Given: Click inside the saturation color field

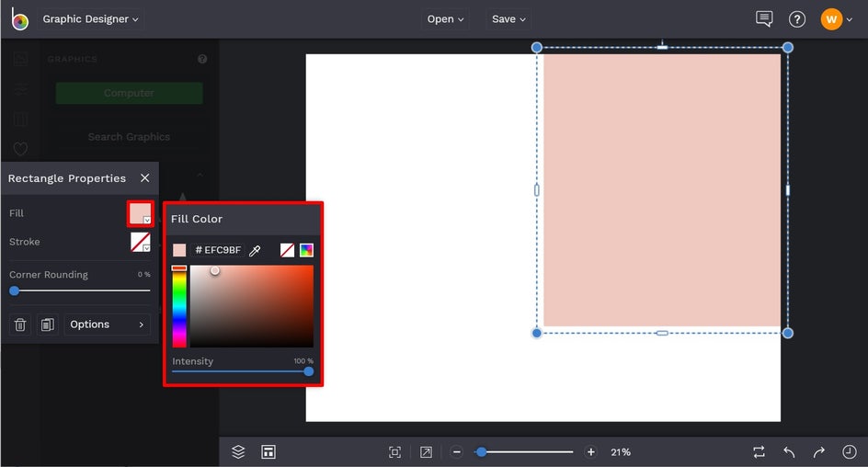Looking at the screenshot, I should (252, 306).
